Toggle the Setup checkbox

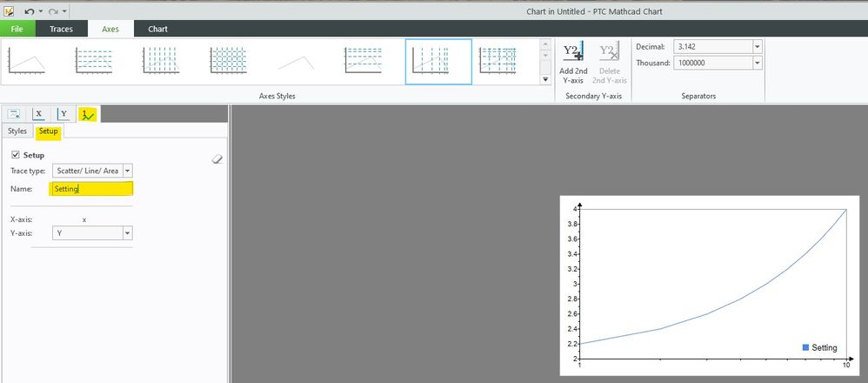pos(16,155)
